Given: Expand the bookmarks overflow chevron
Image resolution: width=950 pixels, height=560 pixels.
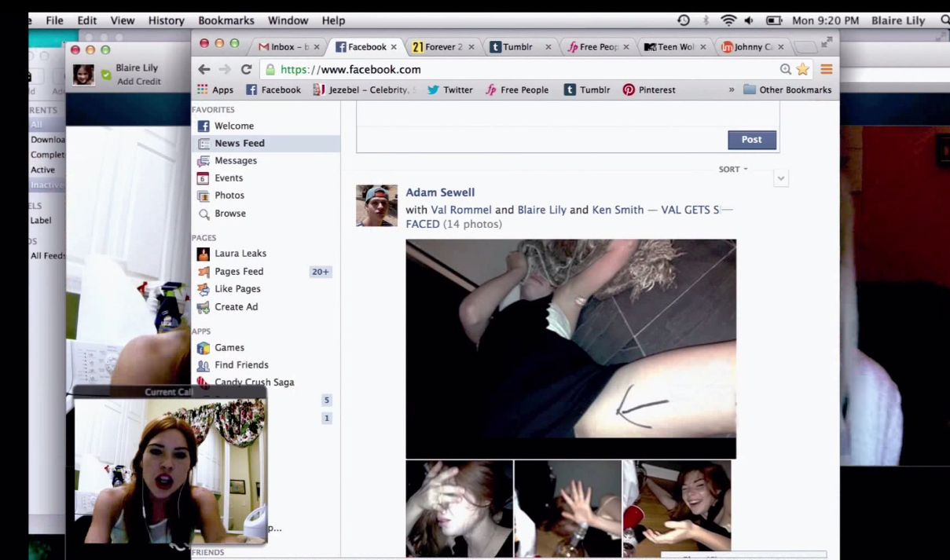Looking at the screenshot, I should click(x=732, y=90).
